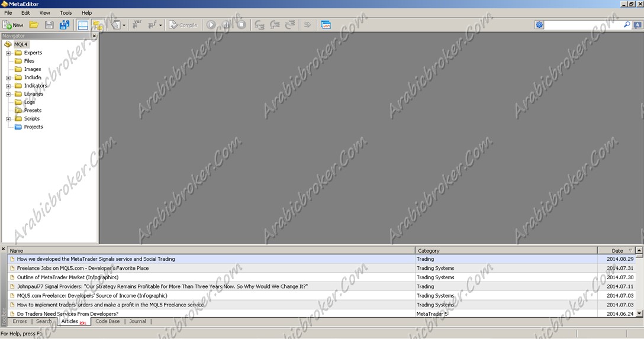This screenshot has height=339, width=644.
Task: Open the Help menu
Action: click(x=86, y=13)
